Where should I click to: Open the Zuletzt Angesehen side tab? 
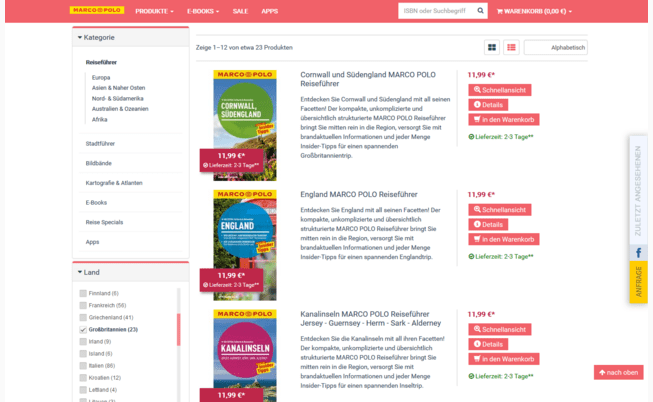638,190
